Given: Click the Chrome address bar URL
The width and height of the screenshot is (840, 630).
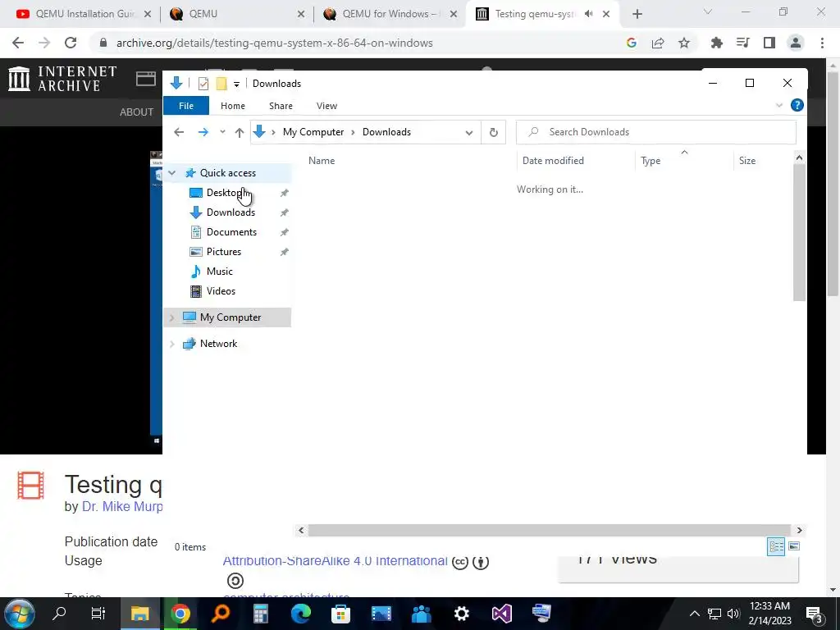Looking at the screenshot, I should 274,43.
